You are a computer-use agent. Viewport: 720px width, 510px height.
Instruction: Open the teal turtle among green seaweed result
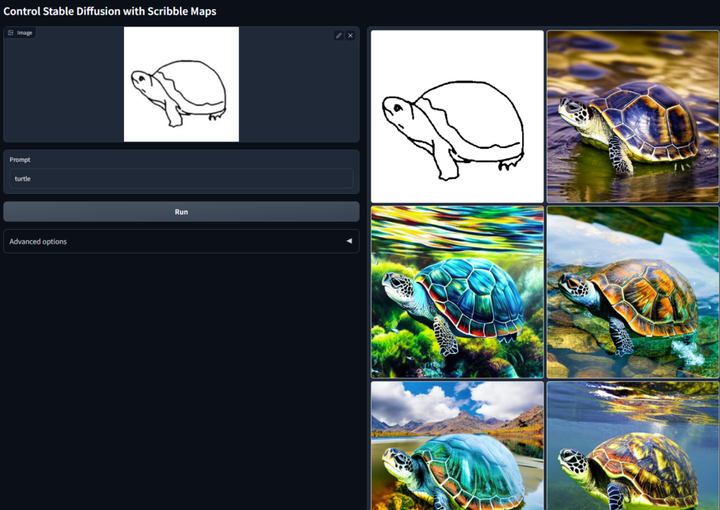click(457, 292)
